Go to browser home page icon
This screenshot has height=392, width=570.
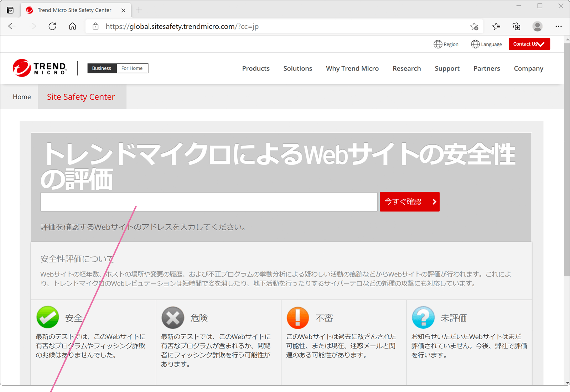point(73,26)
